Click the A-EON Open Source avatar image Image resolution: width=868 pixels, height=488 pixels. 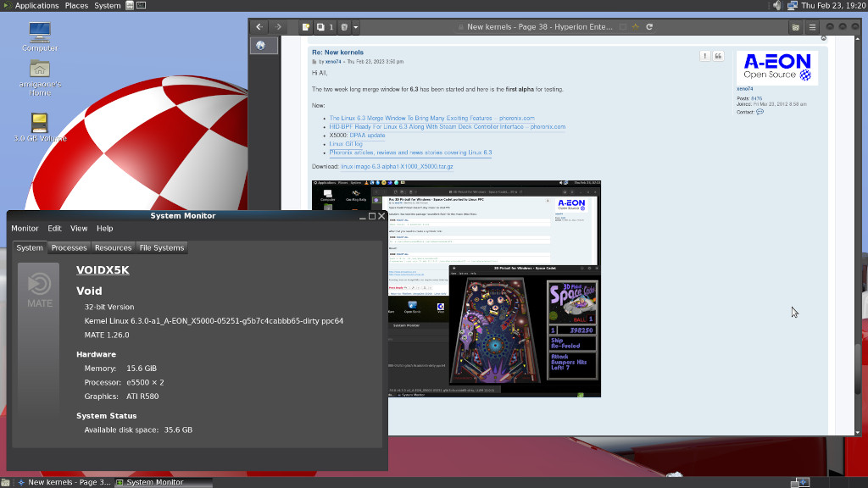[x=776, y=68]
